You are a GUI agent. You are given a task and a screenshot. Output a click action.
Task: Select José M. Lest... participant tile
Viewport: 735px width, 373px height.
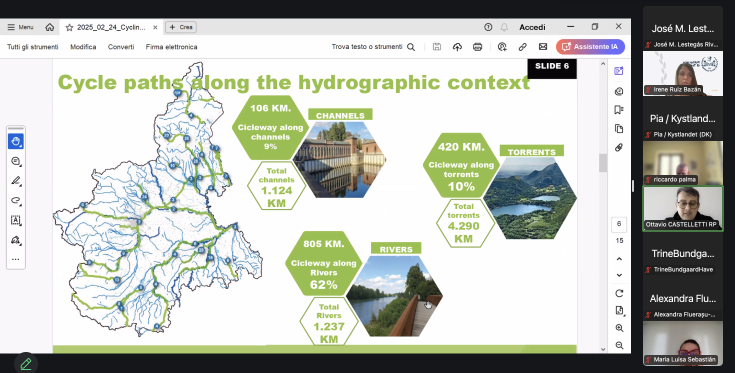[682, 28]
